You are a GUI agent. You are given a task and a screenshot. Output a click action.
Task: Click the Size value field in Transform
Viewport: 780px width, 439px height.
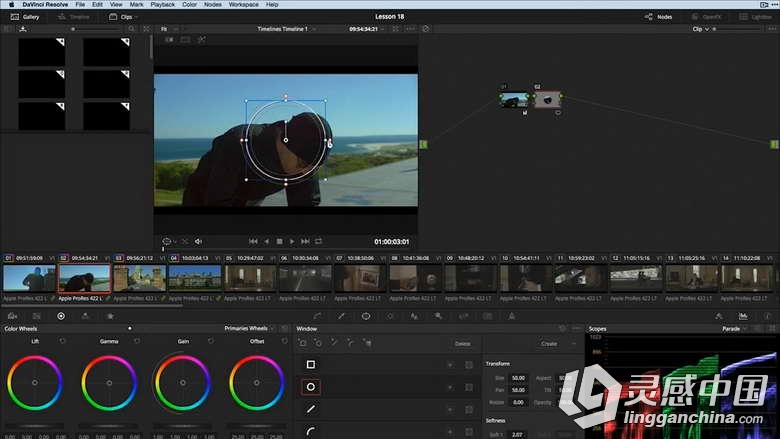tap(518, 378)
